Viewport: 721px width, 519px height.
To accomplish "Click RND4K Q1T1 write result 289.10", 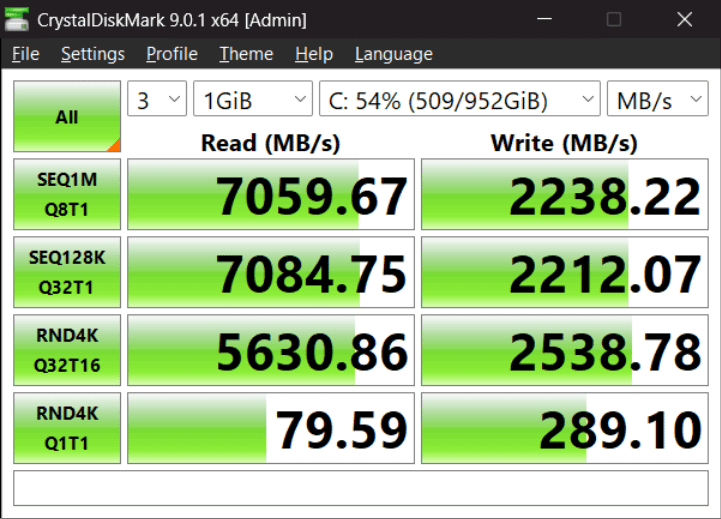I will [565, 428].
